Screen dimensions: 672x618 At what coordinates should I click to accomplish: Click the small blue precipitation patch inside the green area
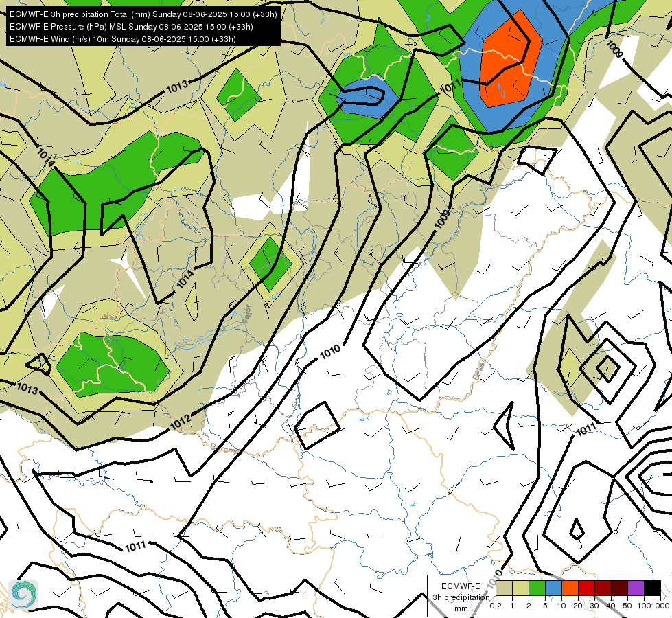(369, 98)
